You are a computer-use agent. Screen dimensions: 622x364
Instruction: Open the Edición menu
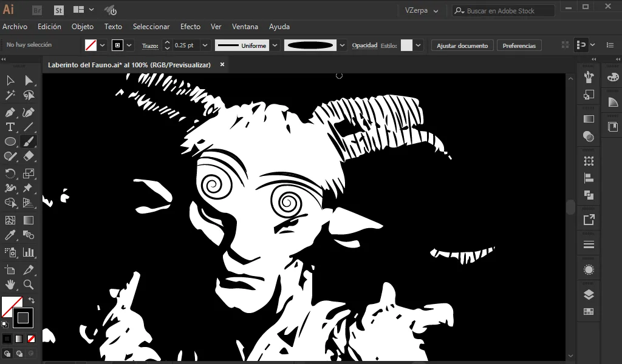pyautogui.click(x=49, y=27)
